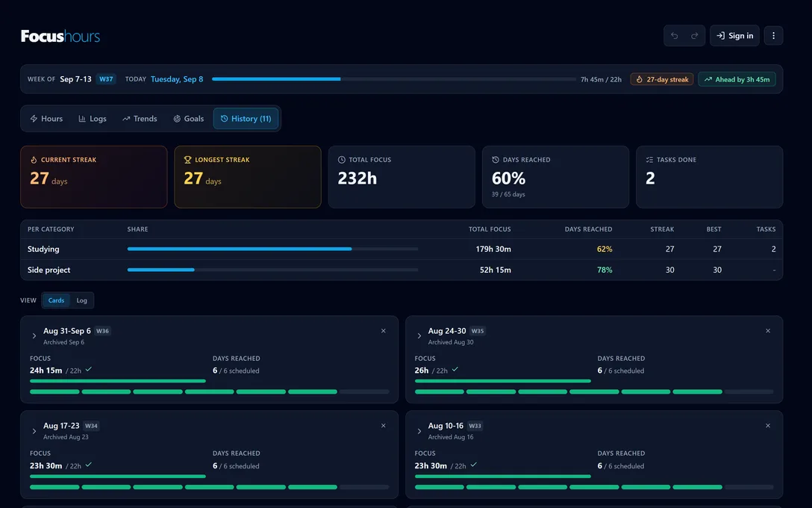Click the Ahead by 3h 45m badge

pos(737,79)
